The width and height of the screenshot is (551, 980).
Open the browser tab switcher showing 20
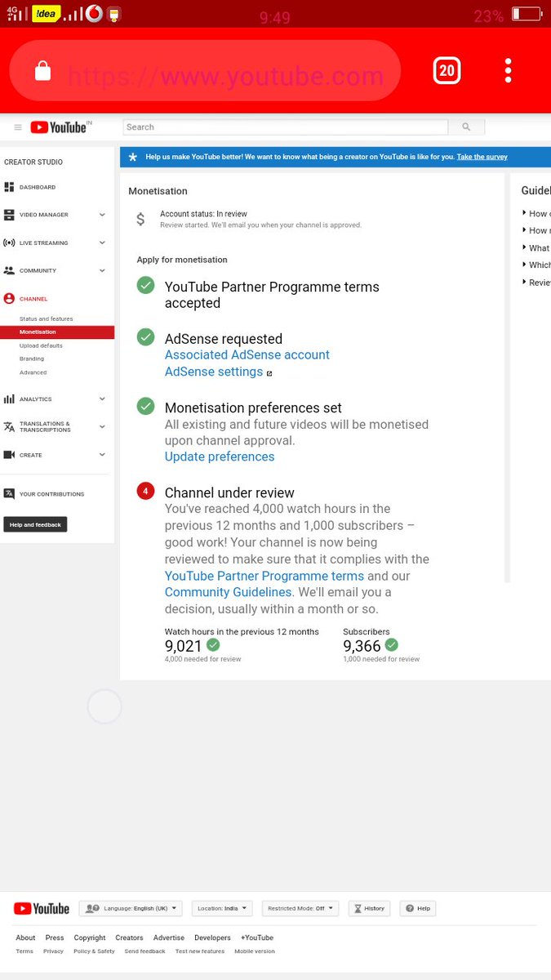coord(447,71)
